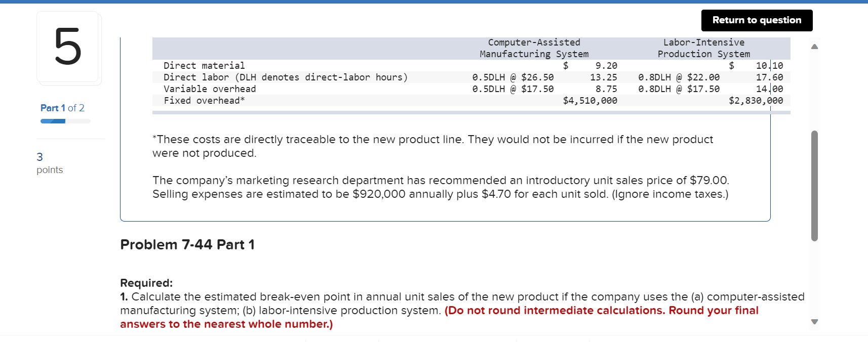
Task: Click the '3 points' indicator
Action: (x=49, y=163)
